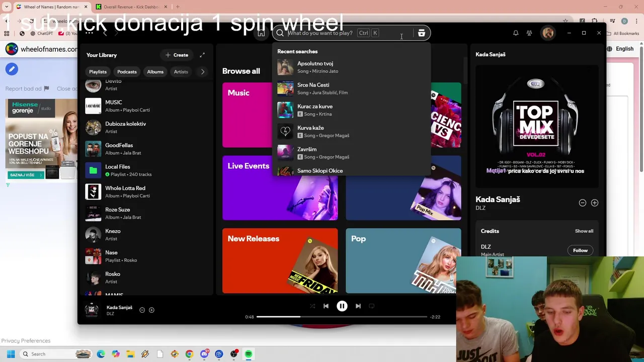Click Privacy Preferences link on webpage
This screenshot has height=362, width=644.
coord(26,341)
